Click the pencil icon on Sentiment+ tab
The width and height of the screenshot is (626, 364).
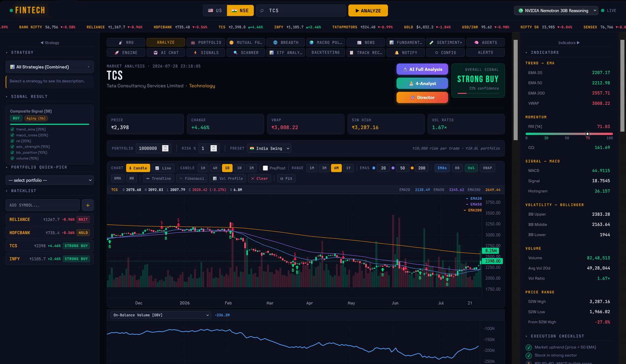click(x=432, y=42)
